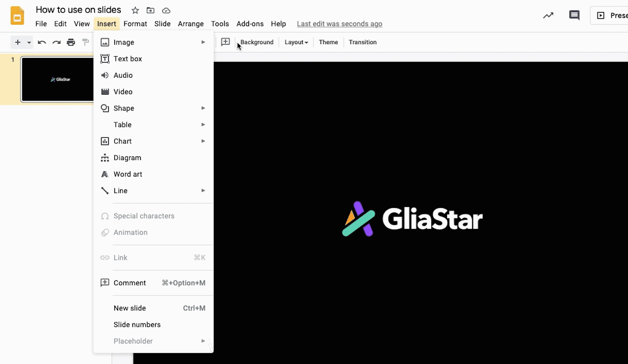
Task: Open the File menu
Action: coord(41,24)
